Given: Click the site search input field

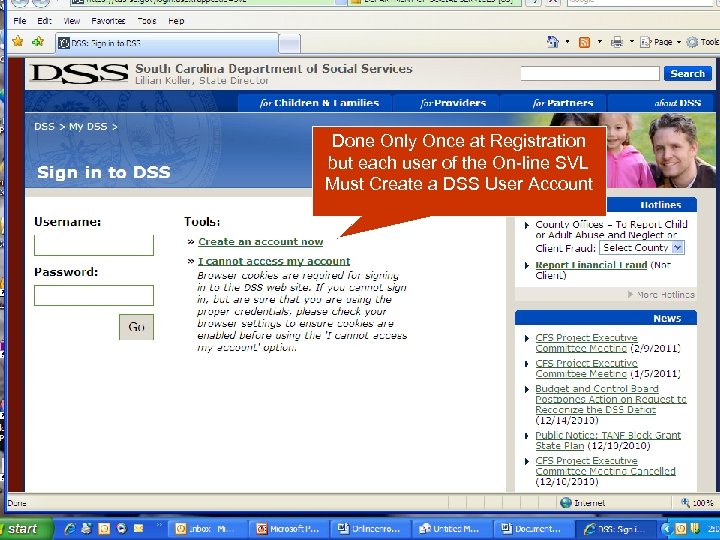Looking at the screenshot, I should click(590, 73).
